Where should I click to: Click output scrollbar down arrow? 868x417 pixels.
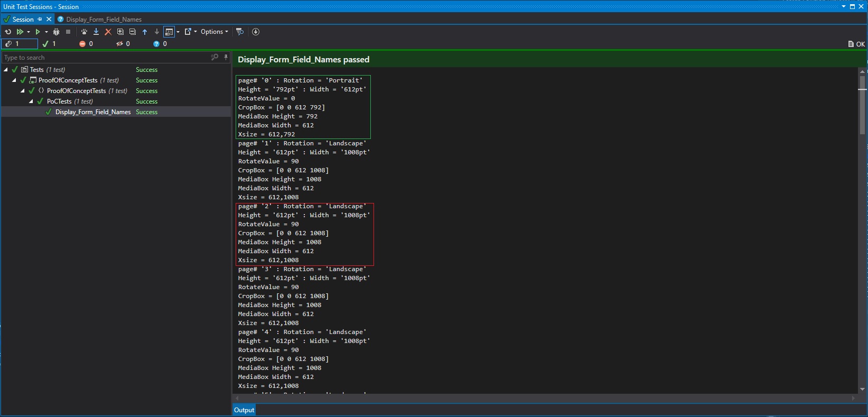point(862,390)
